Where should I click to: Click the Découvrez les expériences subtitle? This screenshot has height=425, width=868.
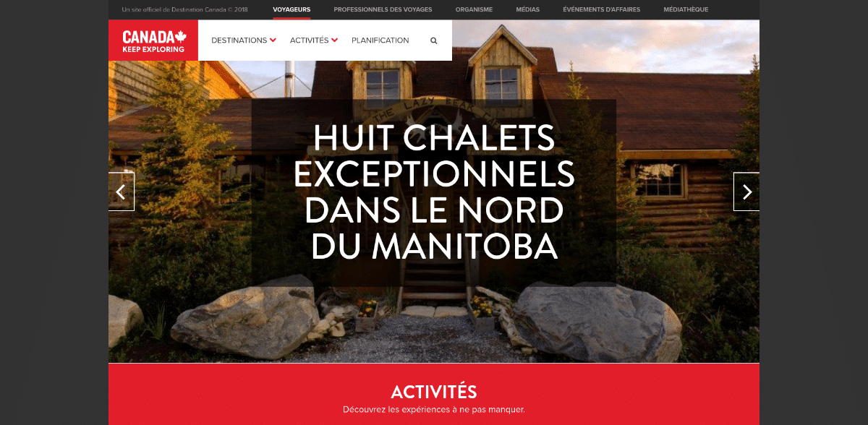pos(434,410)
